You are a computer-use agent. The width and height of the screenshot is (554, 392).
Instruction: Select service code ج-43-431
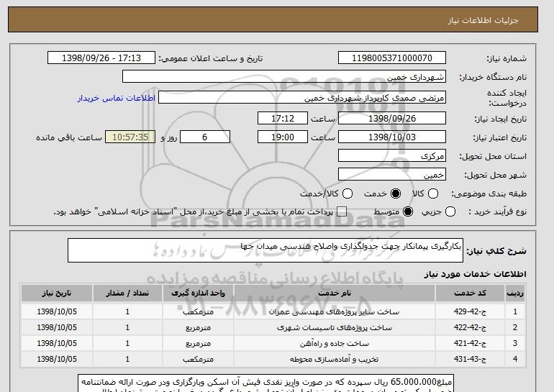coord(470,359)
